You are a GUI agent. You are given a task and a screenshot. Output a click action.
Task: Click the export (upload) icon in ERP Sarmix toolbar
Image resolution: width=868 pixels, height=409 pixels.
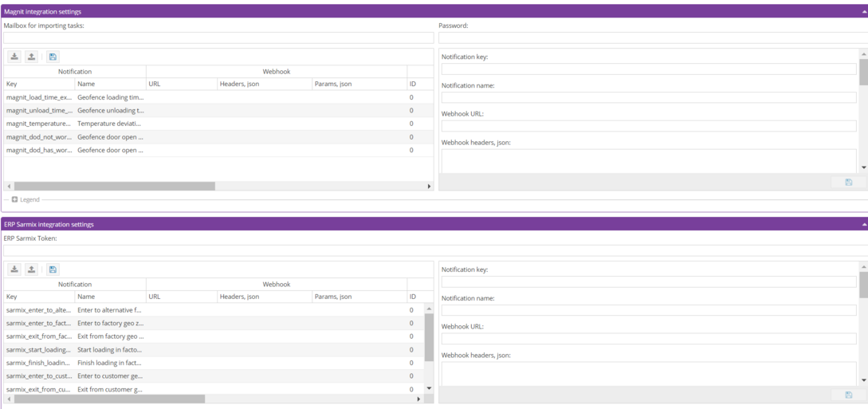(32, 269)
